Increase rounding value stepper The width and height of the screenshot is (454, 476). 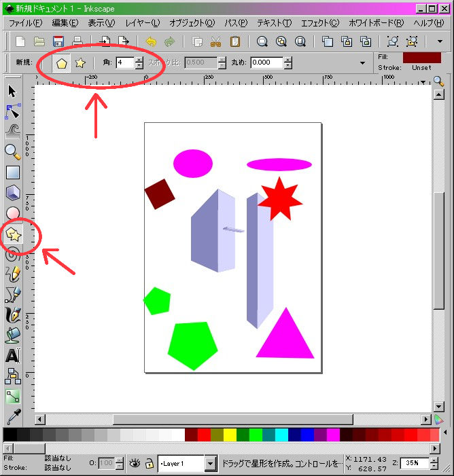(x=287, y=60)
